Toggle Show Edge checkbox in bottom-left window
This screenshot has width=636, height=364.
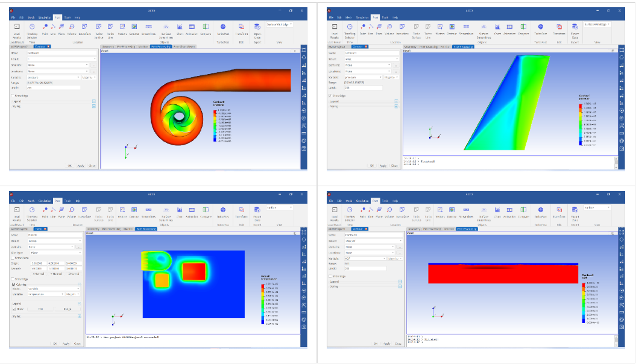tap(13, 279)
